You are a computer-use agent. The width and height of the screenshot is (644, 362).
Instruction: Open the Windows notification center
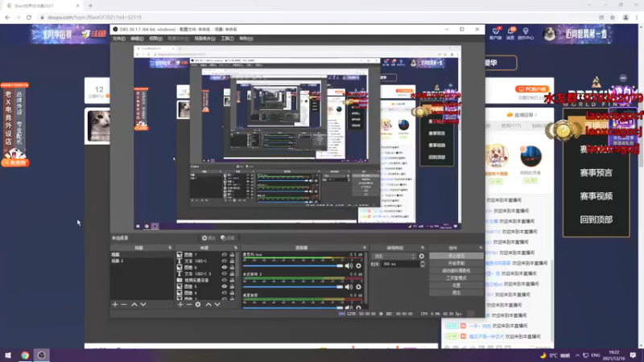coord(633,355)
